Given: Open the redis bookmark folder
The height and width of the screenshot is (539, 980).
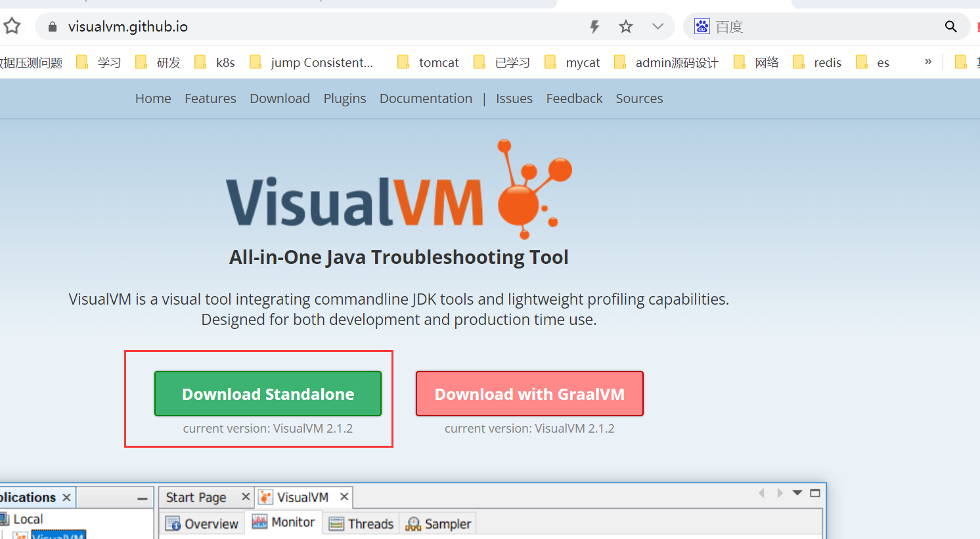Looking at the screenshot, I should click(817, 62).
